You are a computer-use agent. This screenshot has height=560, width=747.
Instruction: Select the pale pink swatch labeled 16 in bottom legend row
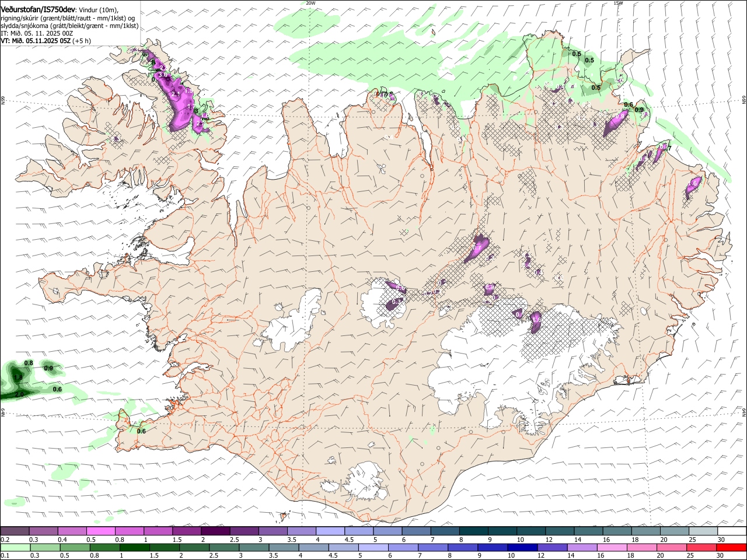coord(612,548)
